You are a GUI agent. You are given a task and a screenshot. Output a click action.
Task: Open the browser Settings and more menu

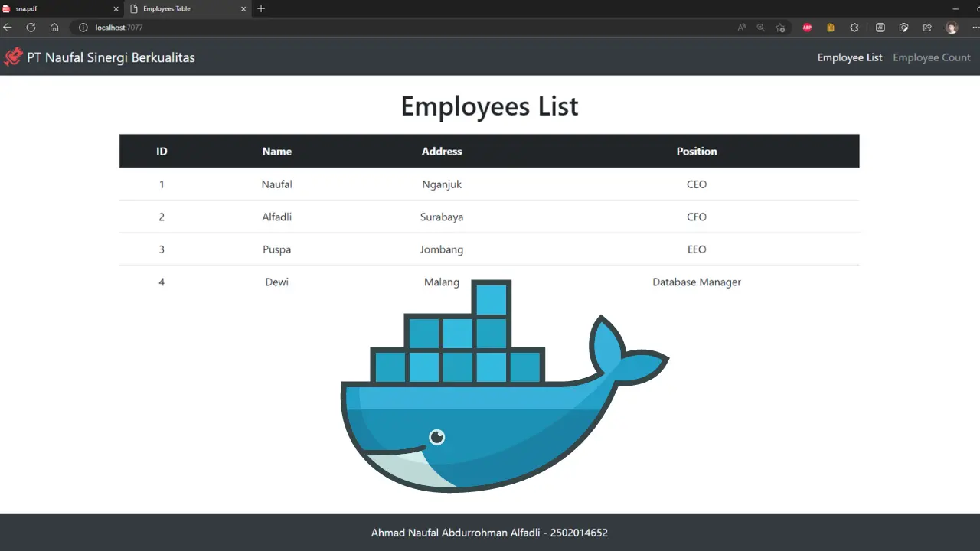click(977, 28)
